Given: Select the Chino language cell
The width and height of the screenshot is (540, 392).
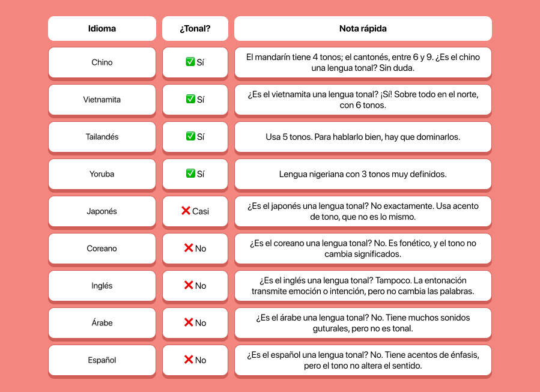Looking at the screenshot, I should [x=102, y=62].
